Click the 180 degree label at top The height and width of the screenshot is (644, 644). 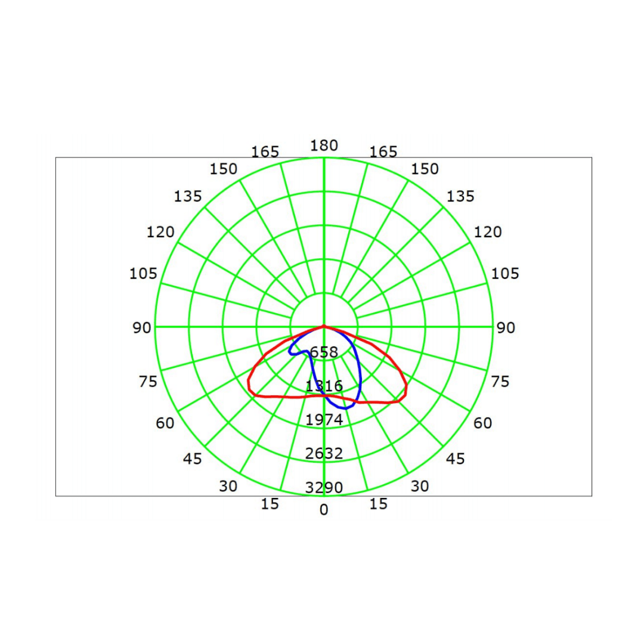(324, 145)
